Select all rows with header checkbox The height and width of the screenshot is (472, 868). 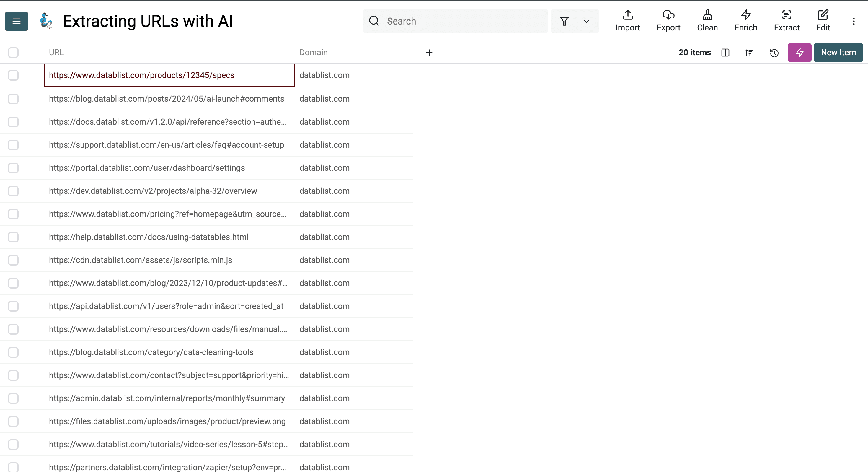click(x=13, y=53)
